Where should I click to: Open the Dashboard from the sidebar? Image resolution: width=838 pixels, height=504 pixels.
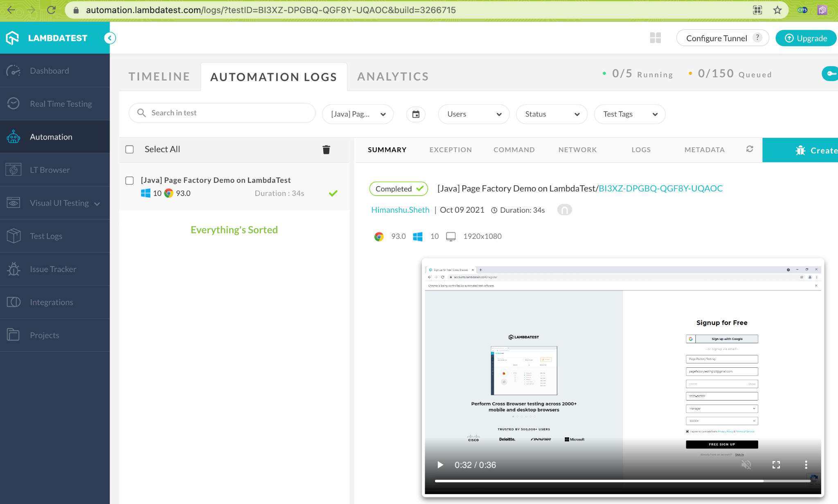pos(49,70)
